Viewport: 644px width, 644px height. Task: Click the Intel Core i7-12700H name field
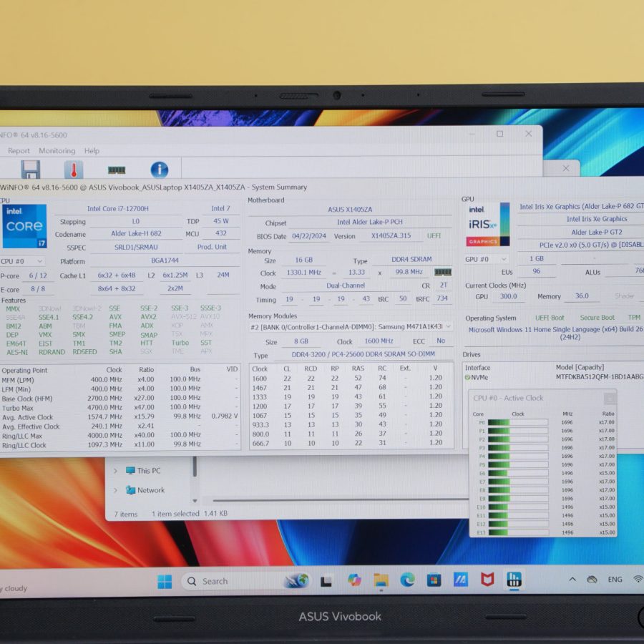tap(118, 209)
